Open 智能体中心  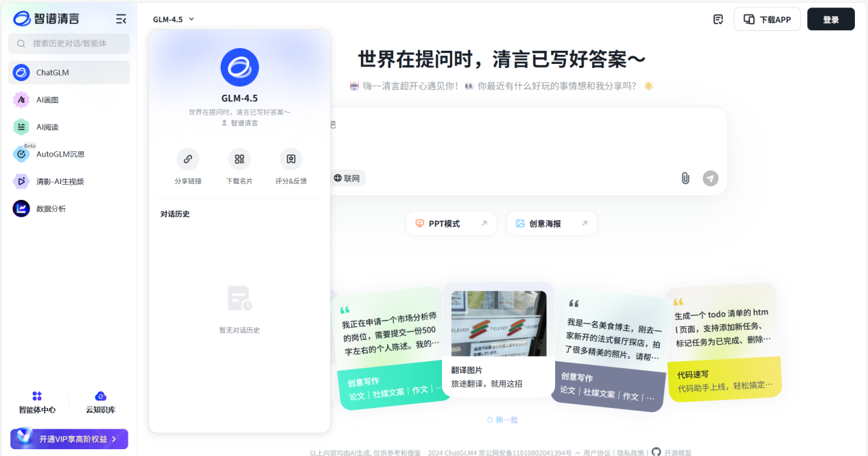tap(37, 402)
